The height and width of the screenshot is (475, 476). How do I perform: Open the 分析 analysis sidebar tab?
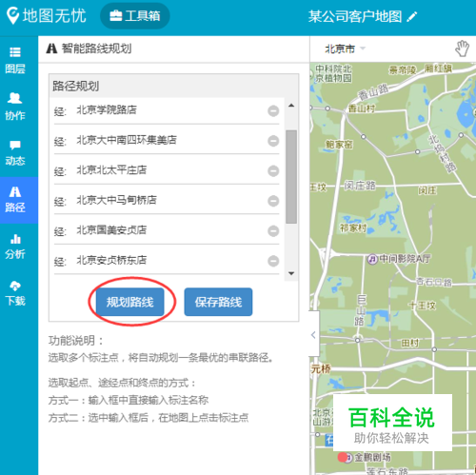pyautogui.click(x=15, y=247)
